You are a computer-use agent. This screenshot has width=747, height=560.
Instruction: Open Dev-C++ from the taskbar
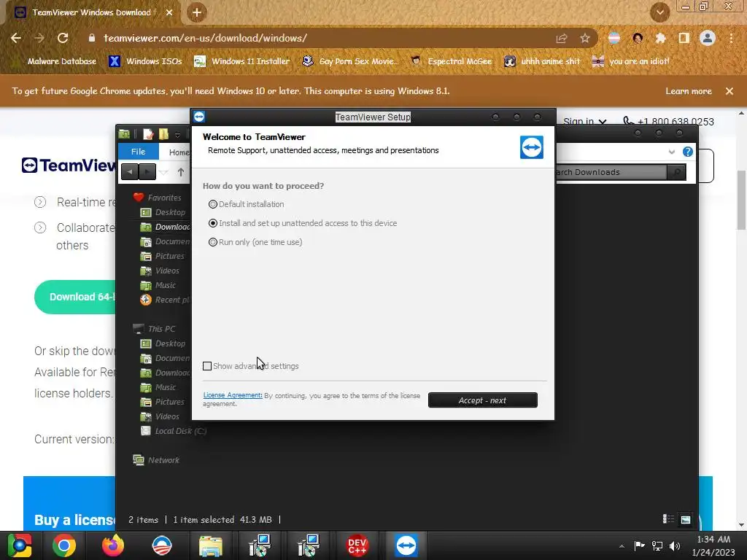357,545
